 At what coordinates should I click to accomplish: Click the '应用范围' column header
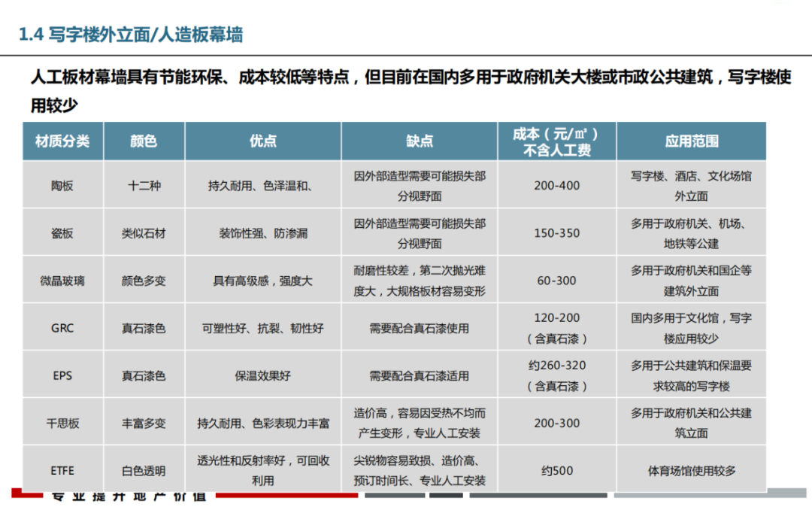pyautogui.click(x=692, y=141)
